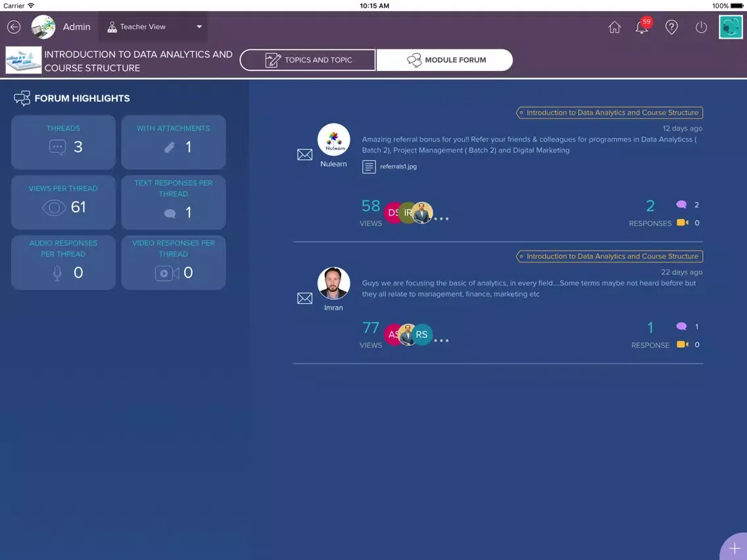Click 58 views count
Viewport: 747px width, 560px height.
(371, 206)
